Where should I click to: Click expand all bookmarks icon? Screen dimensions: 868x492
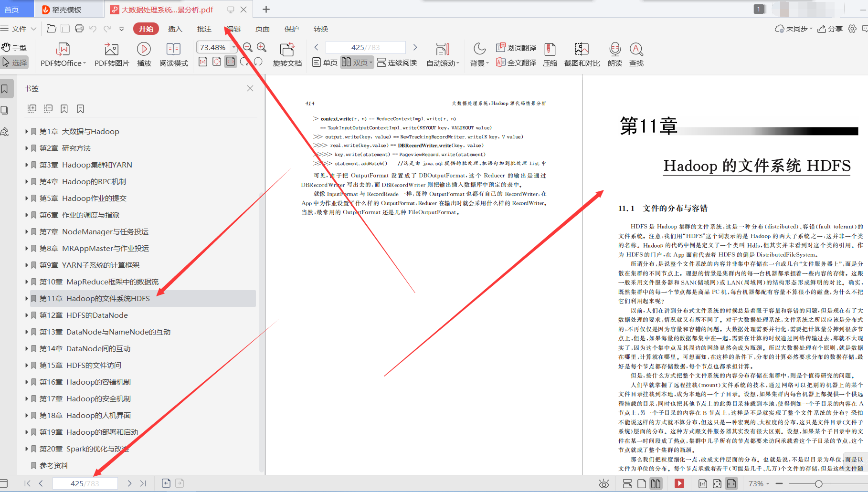point(32,109)
